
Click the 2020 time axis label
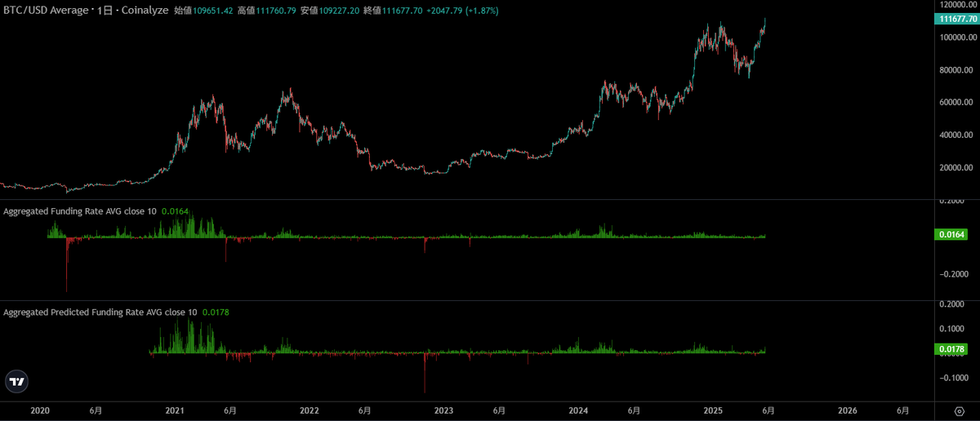(x=39, y=410)
